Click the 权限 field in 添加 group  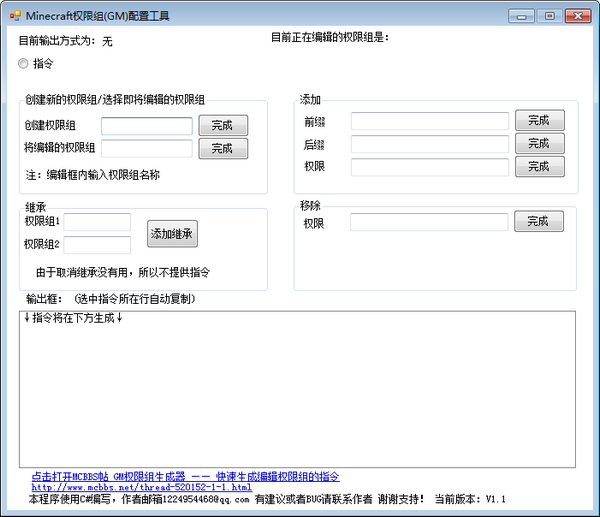click(430, 167)
